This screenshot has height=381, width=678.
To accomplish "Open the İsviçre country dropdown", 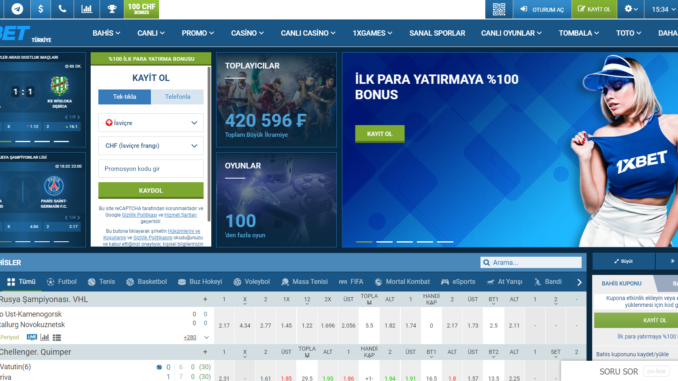I will point(151,123).
